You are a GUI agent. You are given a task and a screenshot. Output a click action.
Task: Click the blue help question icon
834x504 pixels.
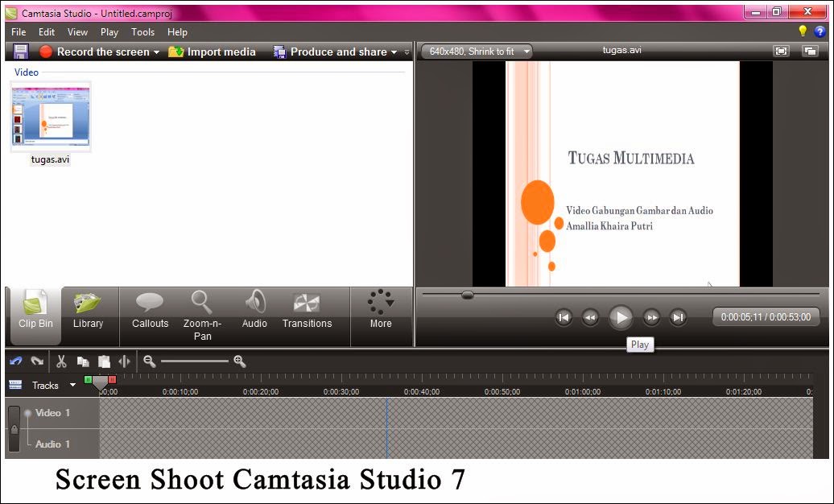point(820,32)
